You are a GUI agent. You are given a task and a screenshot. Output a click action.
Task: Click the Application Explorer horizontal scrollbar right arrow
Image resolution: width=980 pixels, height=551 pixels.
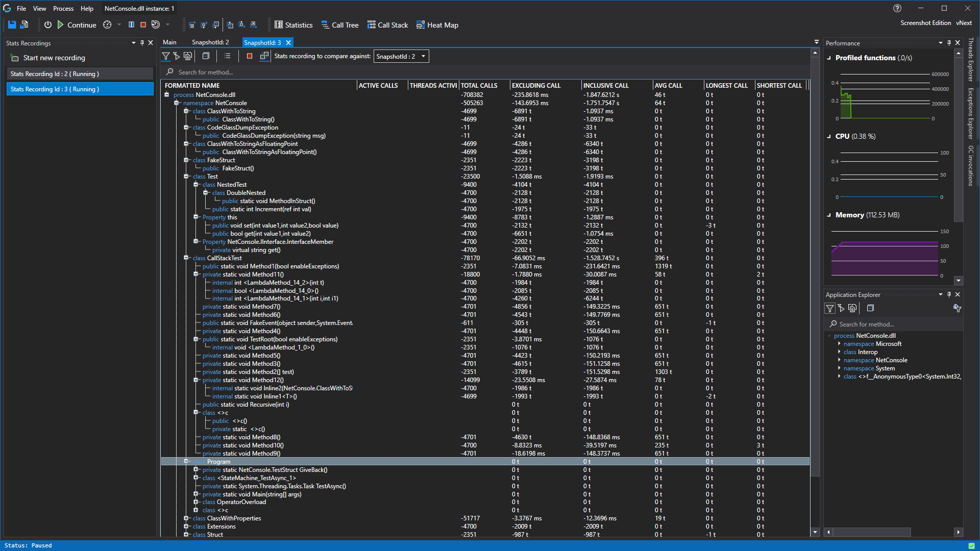(x=958, y=532)
